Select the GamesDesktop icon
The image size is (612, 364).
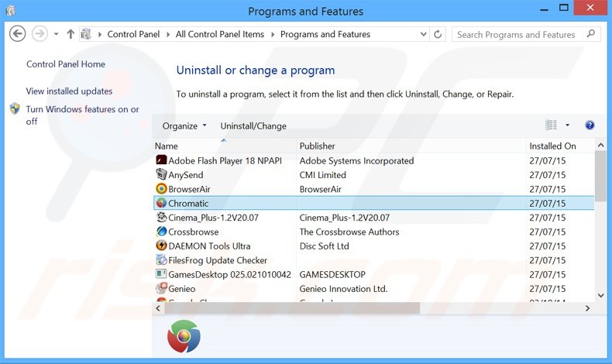[x=161, y=274]
